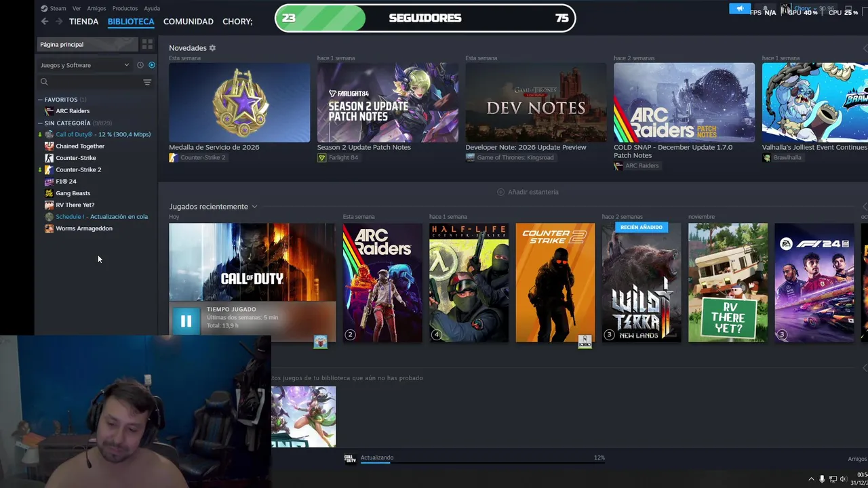
Task: Select RV There Yet? in game list
Action: (x=75, y=205)
